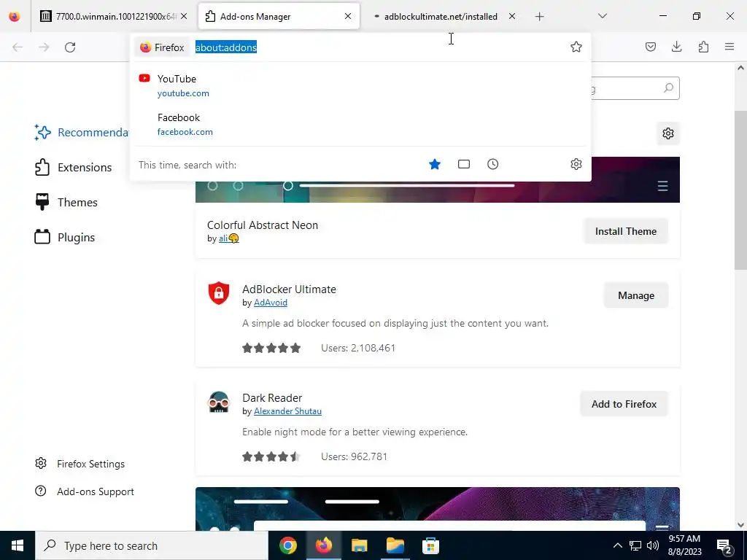Open the yellow folder taskbar icon

coord(395,545)
